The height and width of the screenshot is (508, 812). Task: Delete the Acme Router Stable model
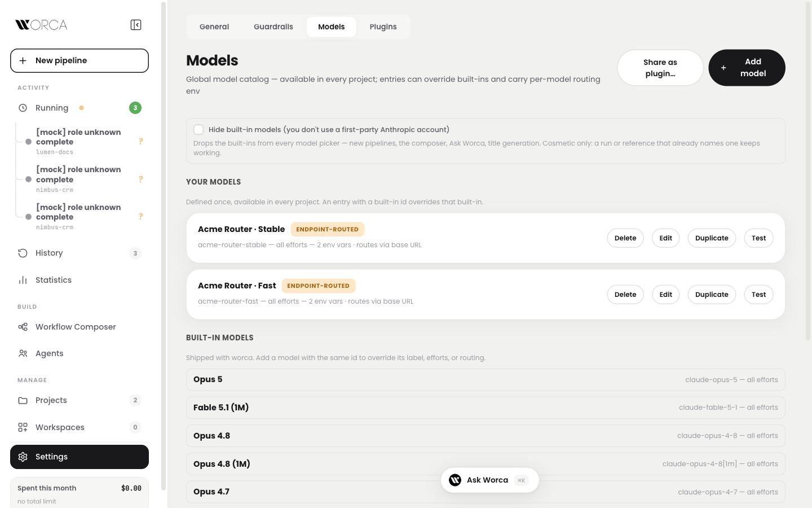point(625,238)
